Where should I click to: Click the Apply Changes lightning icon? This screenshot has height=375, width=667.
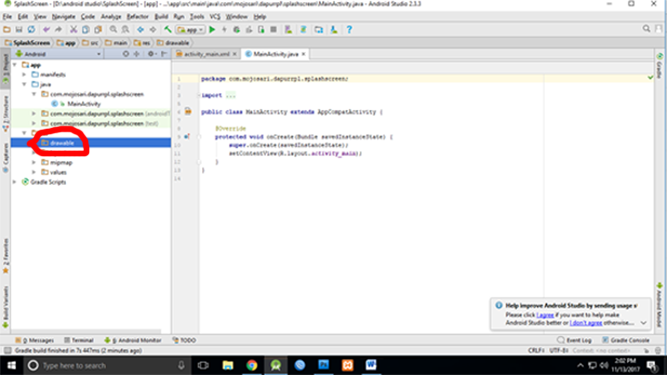point(224,29)
